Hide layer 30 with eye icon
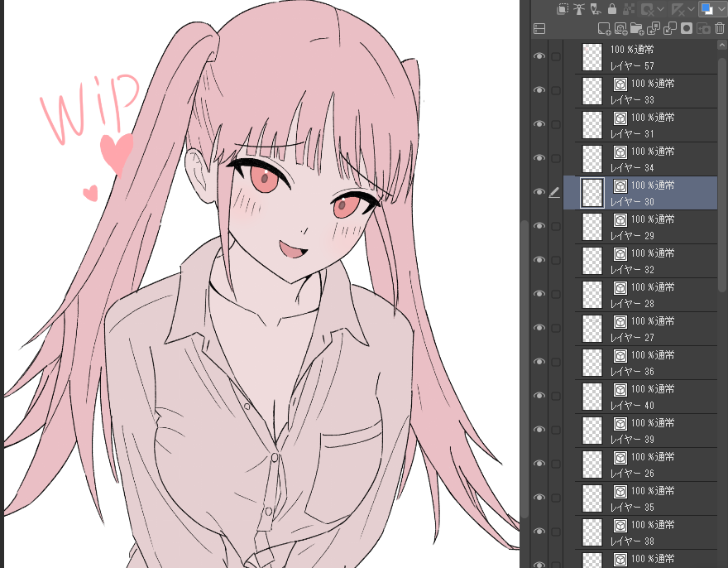The height and width of the screenshot is (568, 728). [x=539, y=192]
